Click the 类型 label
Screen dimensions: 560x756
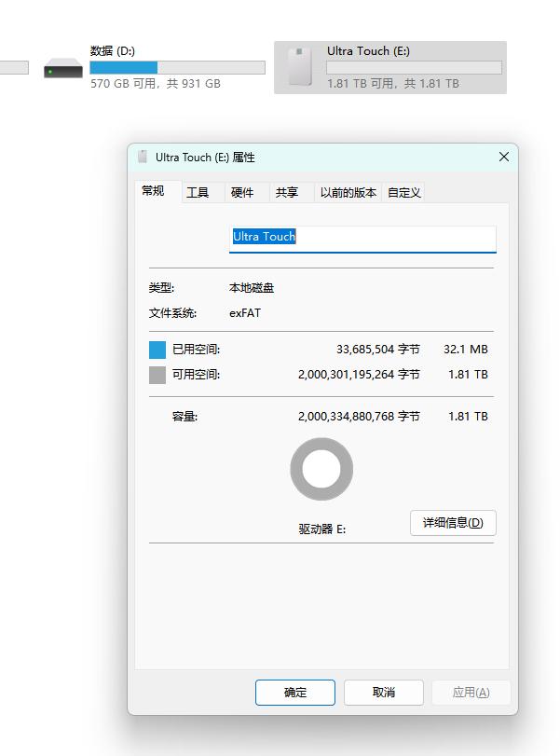161,288
